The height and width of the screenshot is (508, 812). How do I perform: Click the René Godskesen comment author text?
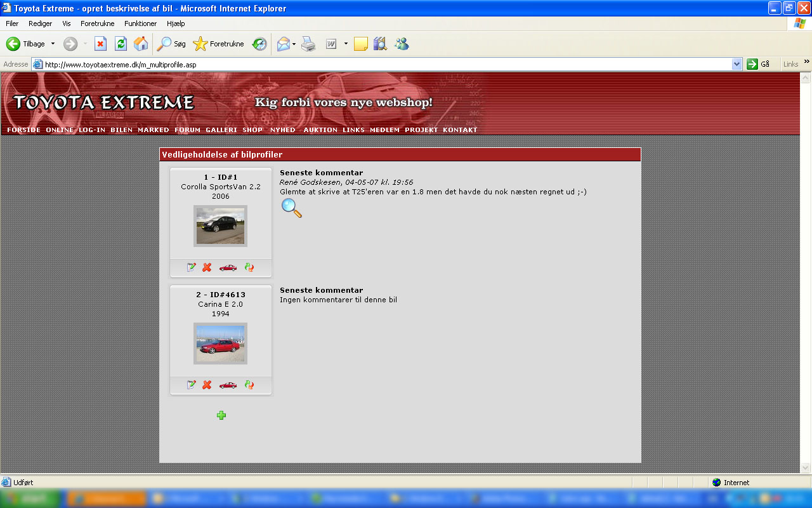pyautogui.click(x=310, y=182)
